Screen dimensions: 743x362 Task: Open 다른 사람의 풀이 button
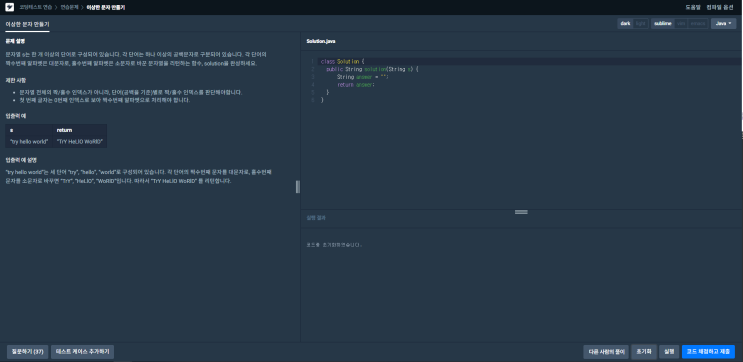click(606, 352)
